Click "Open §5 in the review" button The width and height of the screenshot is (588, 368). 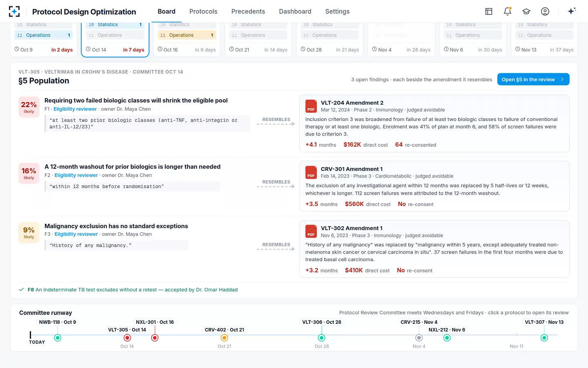[533, 79]
